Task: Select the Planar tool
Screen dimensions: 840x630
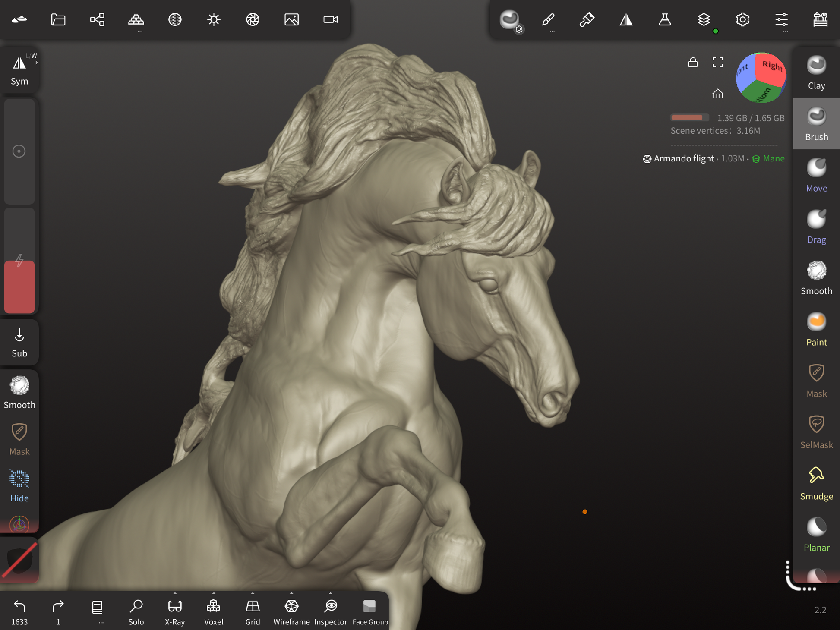Action: pos(816,535)
